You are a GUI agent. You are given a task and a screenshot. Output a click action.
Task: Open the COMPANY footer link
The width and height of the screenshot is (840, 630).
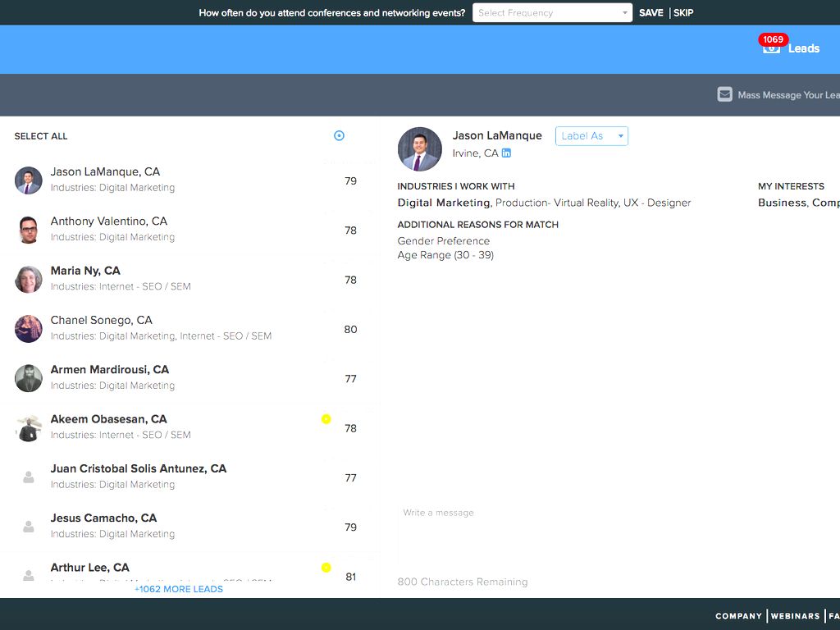pos(738,616)
